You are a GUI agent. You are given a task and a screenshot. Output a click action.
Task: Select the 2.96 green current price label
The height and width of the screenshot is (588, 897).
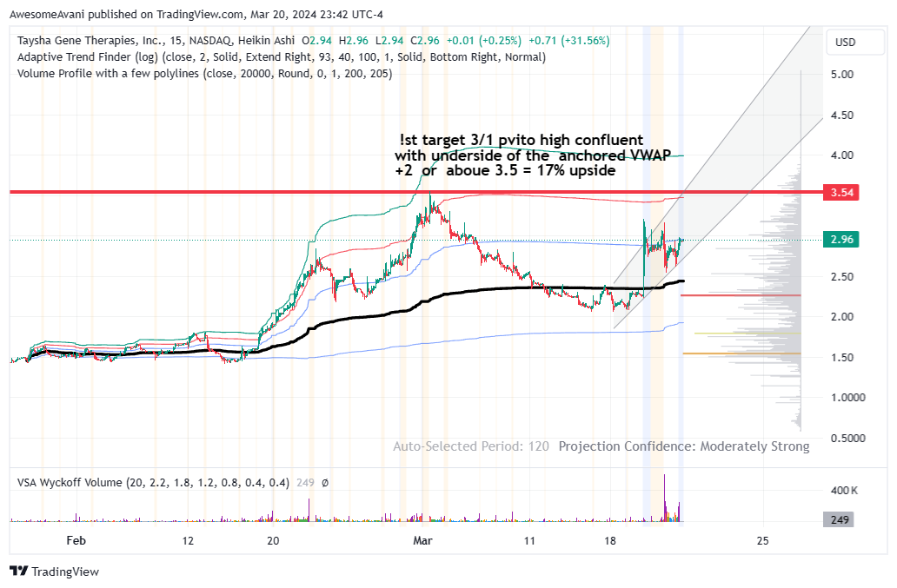(x=841, y=240)
